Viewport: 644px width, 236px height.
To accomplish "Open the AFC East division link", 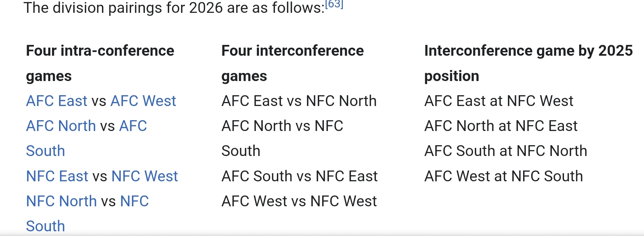I will tap(57, 101).
